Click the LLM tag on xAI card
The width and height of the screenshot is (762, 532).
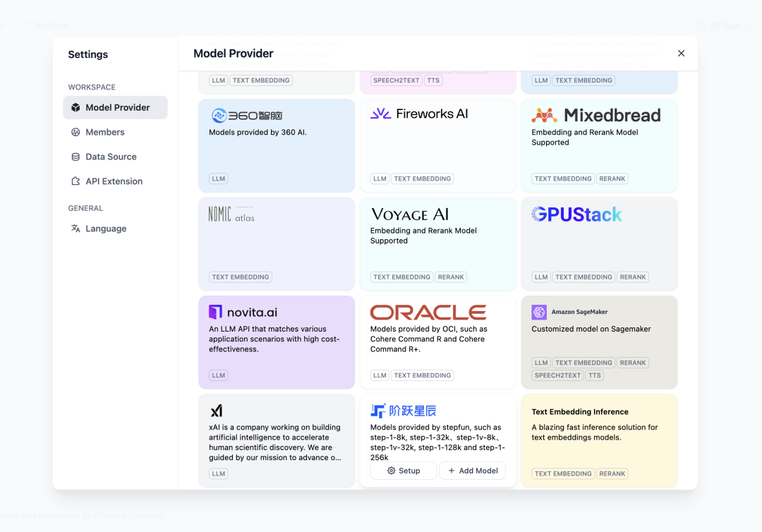[x=218, y=473]
